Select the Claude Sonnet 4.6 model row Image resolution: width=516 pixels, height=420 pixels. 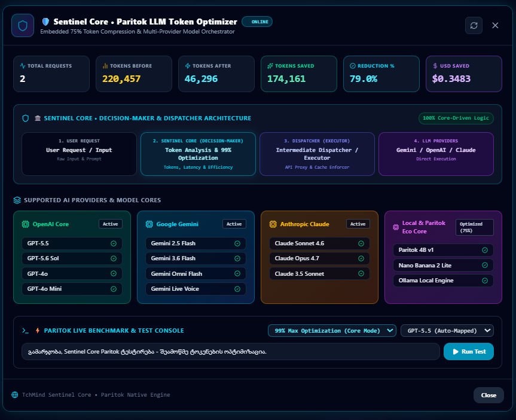click(x=319, y=244)
